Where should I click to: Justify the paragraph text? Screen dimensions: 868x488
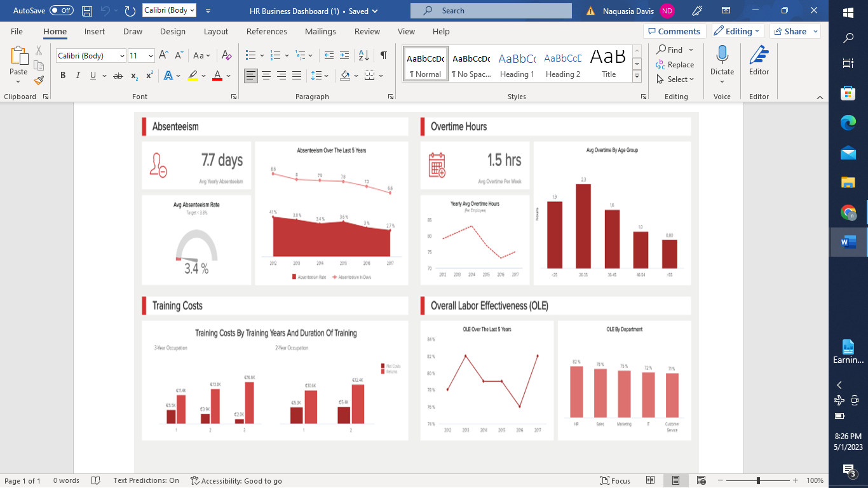pos(297,76)
